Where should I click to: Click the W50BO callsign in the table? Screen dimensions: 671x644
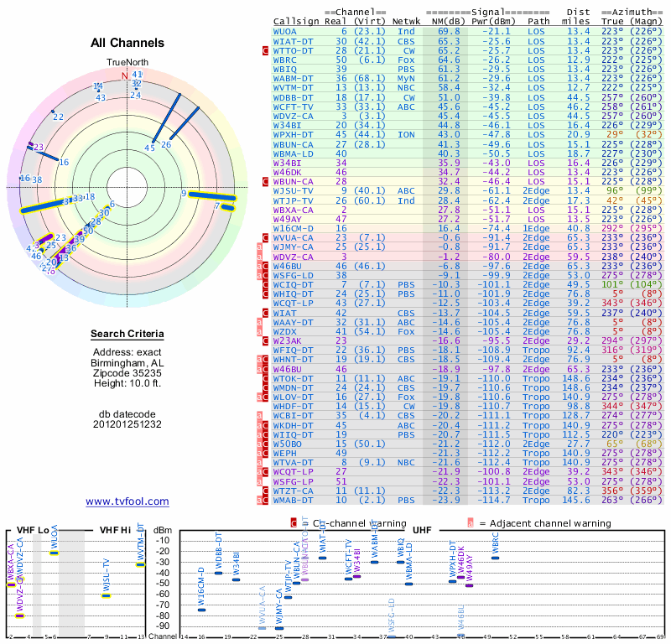click(x=288, y=444)
